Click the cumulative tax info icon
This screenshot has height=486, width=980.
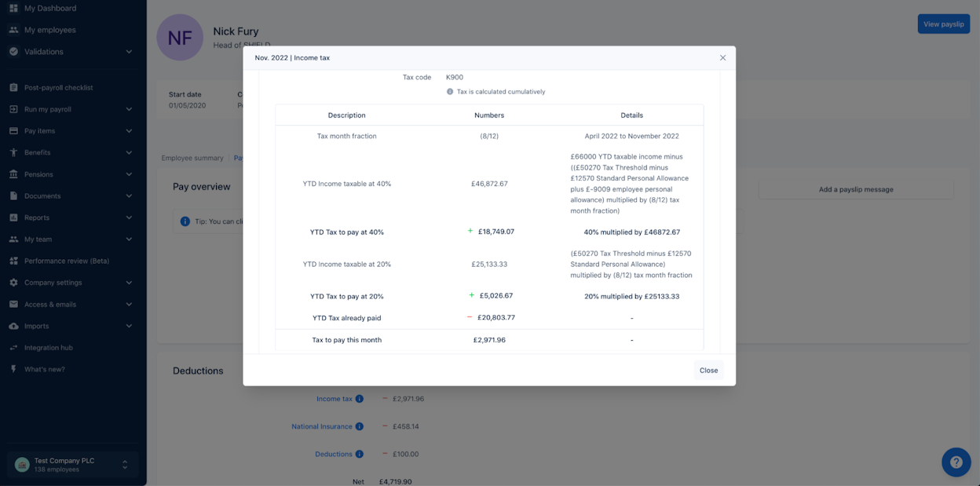click(450, 92)
